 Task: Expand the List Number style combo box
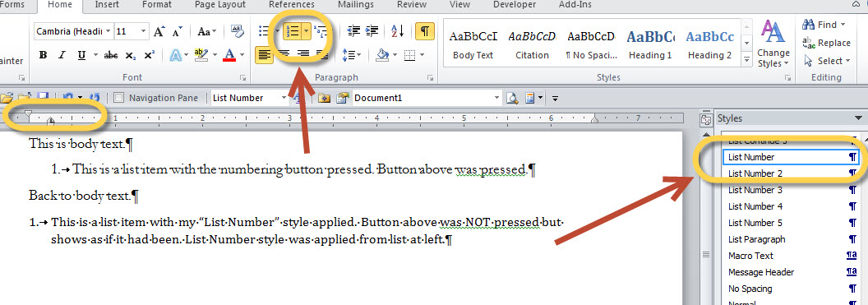point(284,98)
